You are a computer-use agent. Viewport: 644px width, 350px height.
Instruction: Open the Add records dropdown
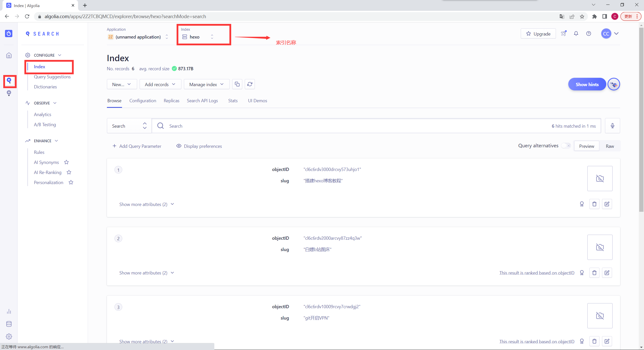pyautogui.click(x=160, y=84)
